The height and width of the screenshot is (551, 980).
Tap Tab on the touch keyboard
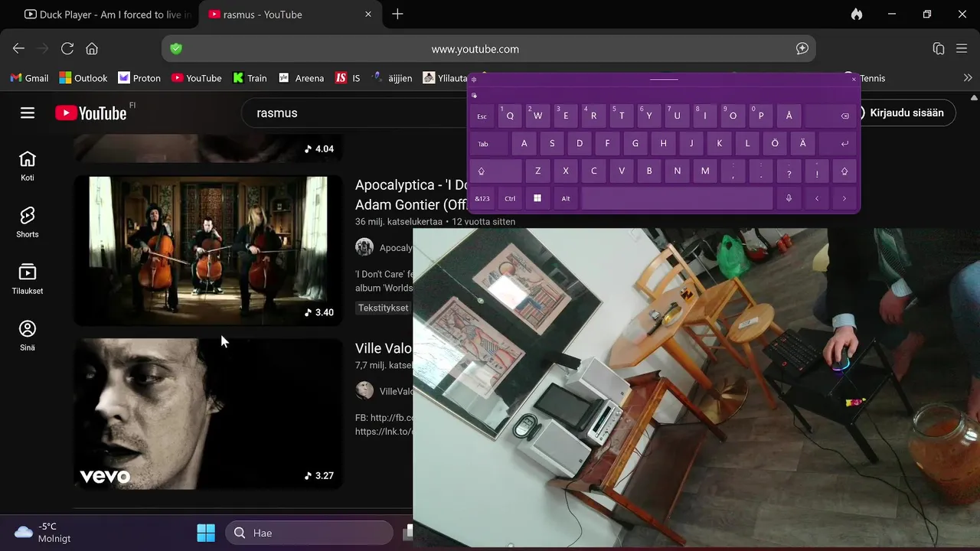click(488, 144)
